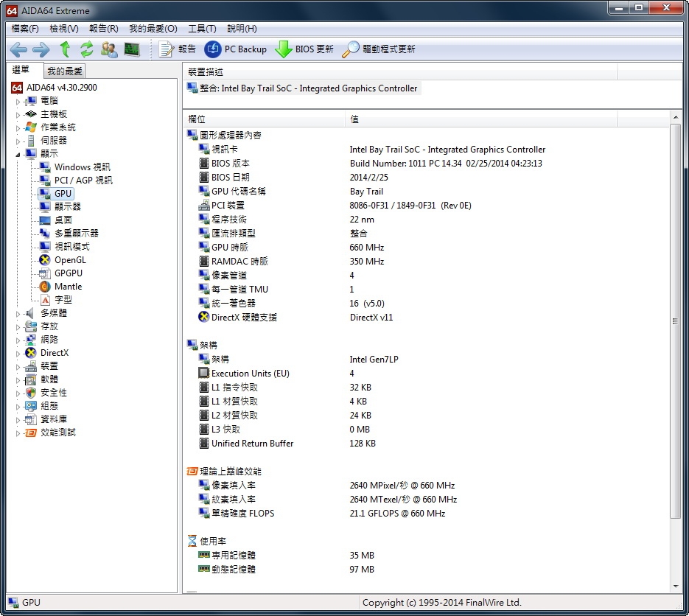Select PCI / AGP 視訊 in the tree
The height and width of the screenshot is (616, 689).
[83, 180]
